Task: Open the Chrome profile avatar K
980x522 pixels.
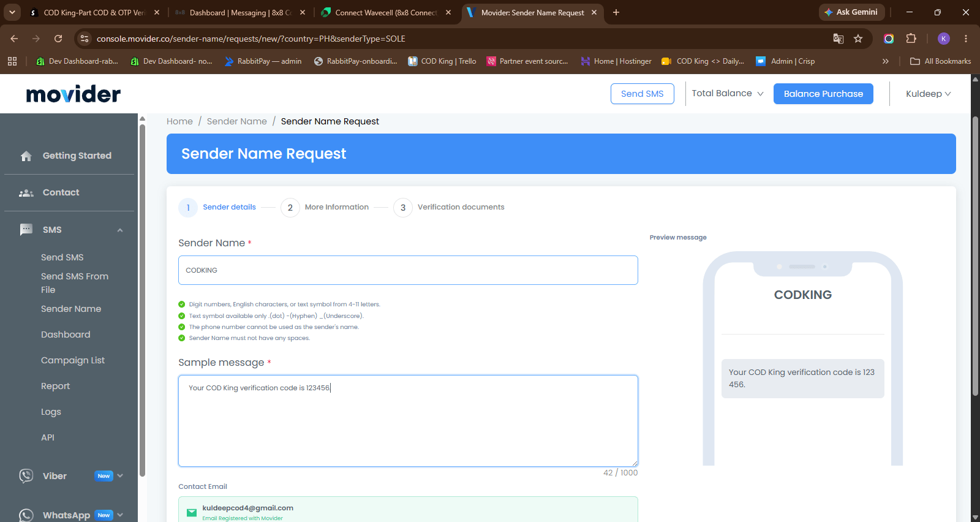Action: pyautogui.click(x=944, y=39)
